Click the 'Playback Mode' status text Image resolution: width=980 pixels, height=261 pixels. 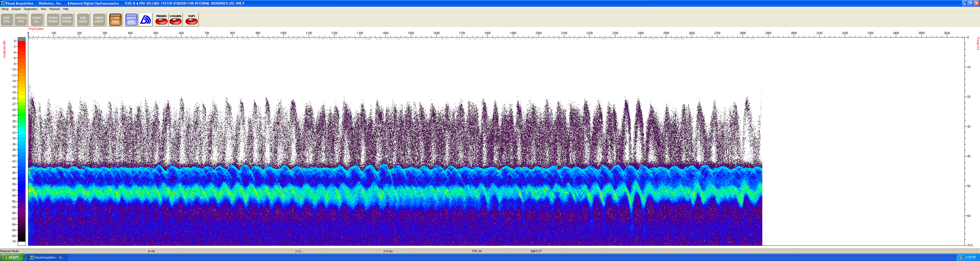click(x=9, y=251)
